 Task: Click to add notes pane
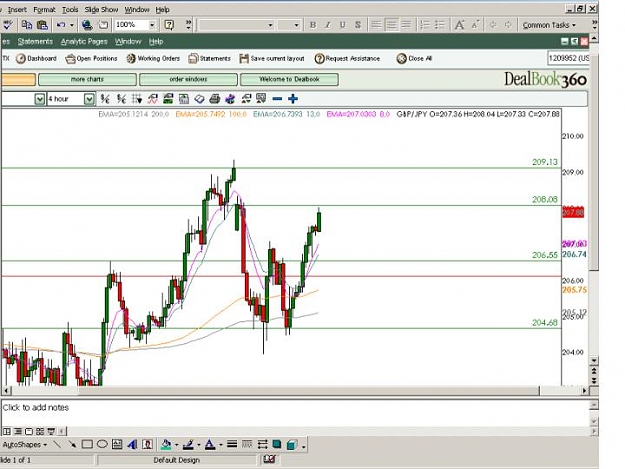pos(295,414)
